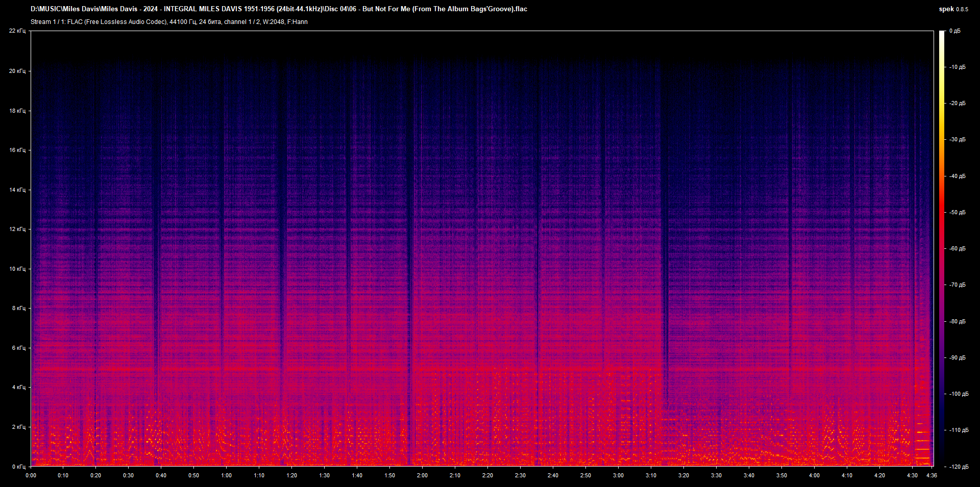Viewport: 980px width, 487px height.
Task: Click the '4:30' time axis label
Action: click(912, 475)
